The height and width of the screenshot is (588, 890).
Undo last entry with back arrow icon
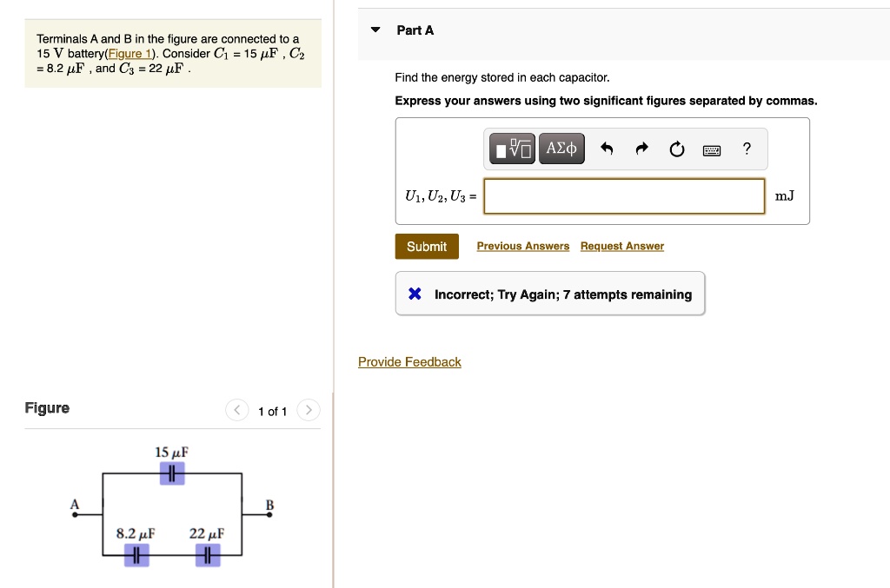click(607, 149)
